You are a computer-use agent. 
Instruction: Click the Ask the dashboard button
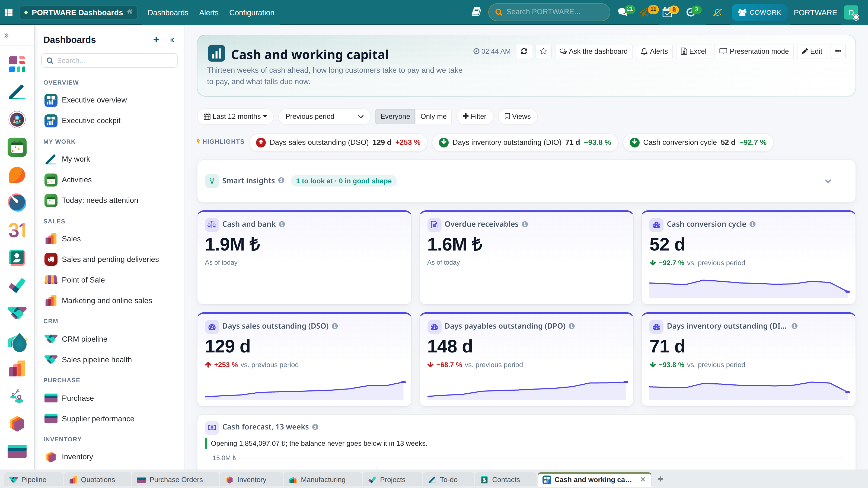point(593,51)
